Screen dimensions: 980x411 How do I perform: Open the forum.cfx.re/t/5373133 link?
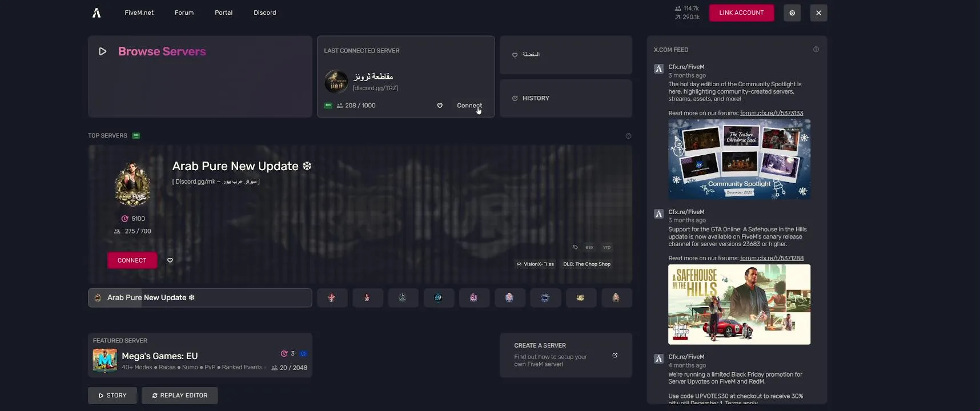(x=772, y=113)
